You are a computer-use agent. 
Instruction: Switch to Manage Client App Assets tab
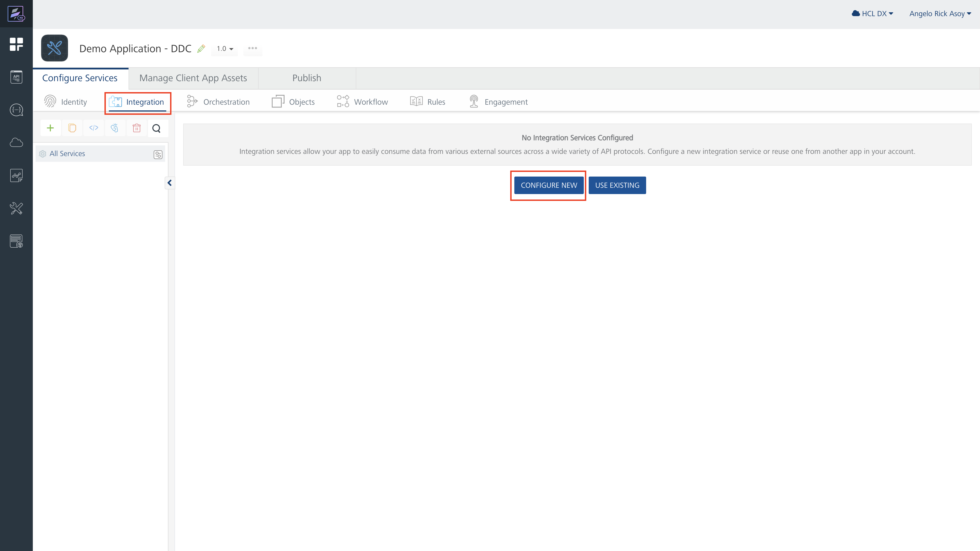[x=193, y=78]
